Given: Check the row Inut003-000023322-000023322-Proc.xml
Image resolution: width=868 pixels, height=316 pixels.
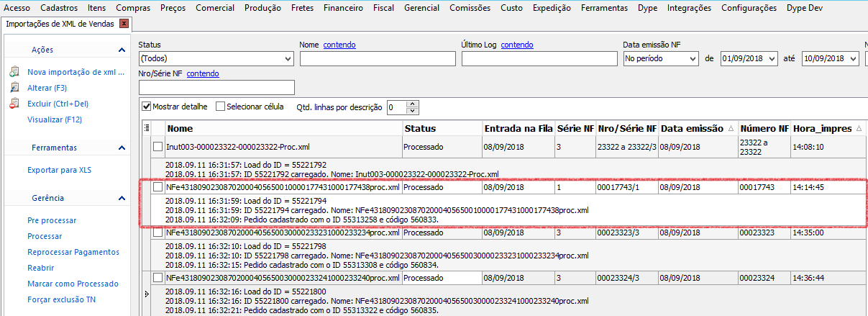Looking at the screenshot, I should click(157, 147).
